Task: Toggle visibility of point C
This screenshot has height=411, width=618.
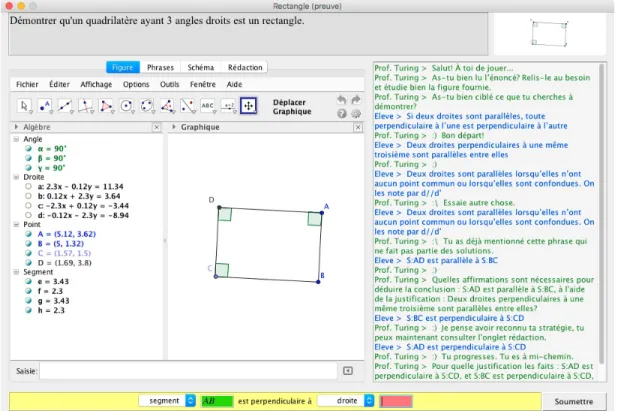Action: point(28,253)
